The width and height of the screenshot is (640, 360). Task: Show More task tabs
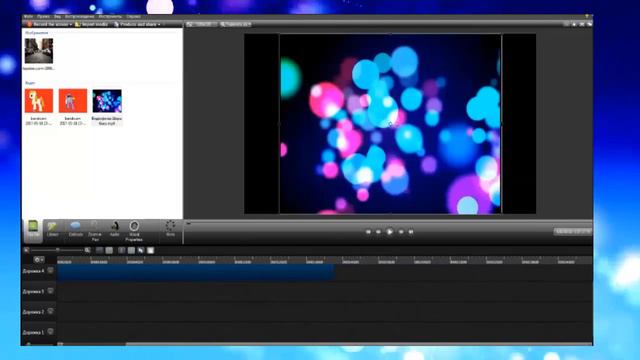(x=170, y=229)
